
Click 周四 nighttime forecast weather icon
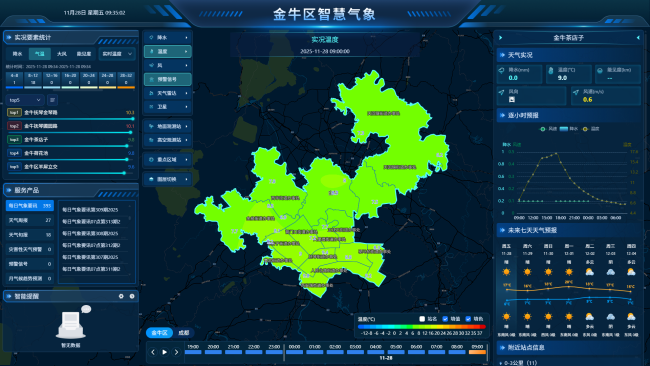631,317
